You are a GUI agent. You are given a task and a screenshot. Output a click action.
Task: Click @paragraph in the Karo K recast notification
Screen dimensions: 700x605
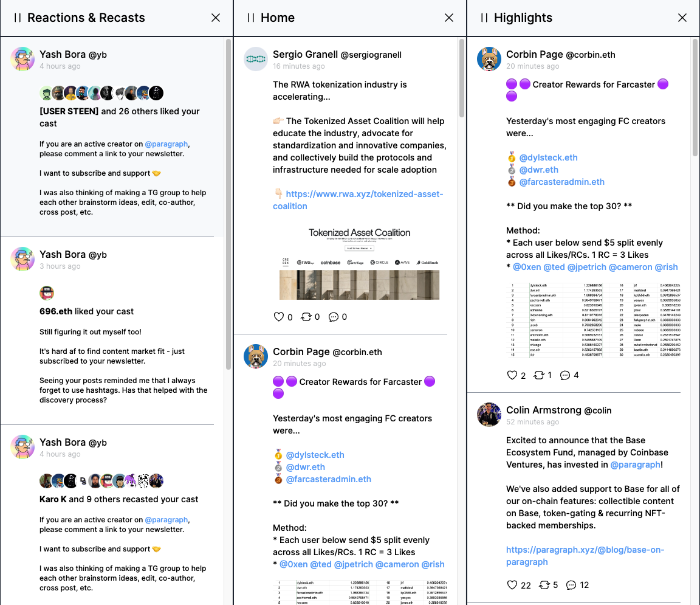pos(166,520)
